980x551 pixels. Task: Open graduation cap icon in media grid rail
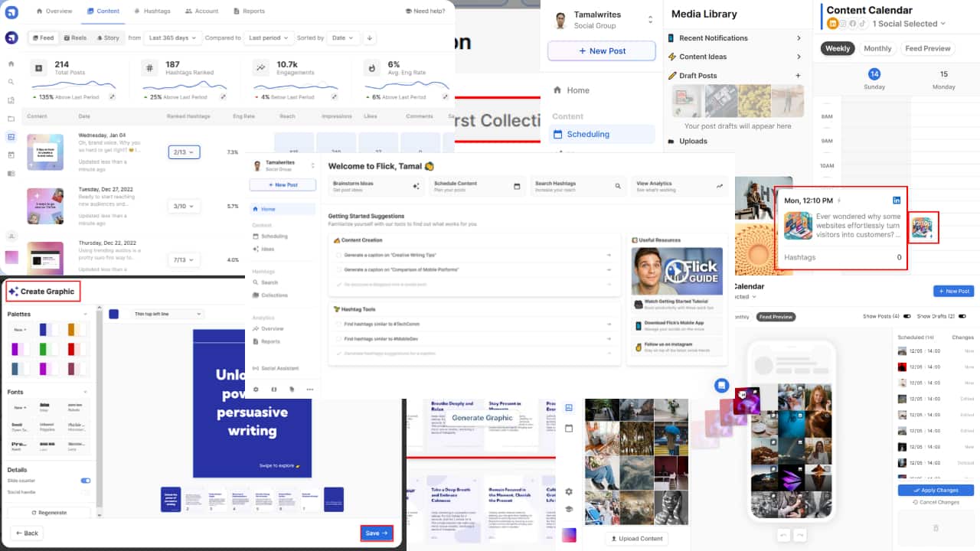coord(569,509)
